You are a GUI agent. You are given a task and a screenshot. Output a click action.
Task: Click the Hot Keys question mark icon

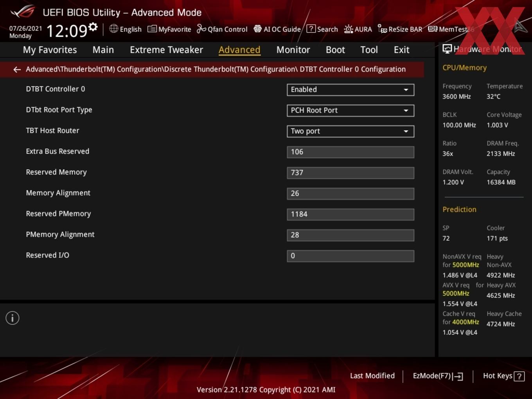coord(519,376)
